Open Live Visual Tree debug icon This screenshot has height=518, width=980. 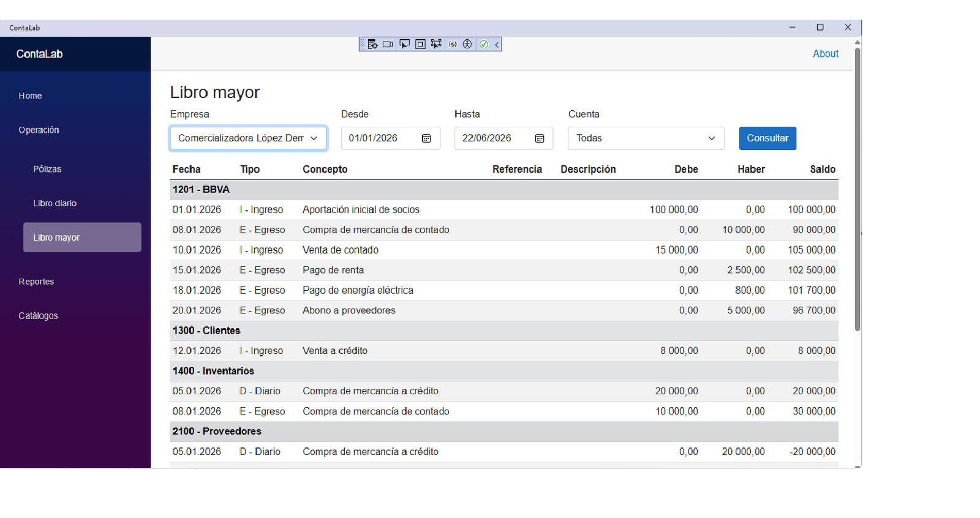coord(372,44)
